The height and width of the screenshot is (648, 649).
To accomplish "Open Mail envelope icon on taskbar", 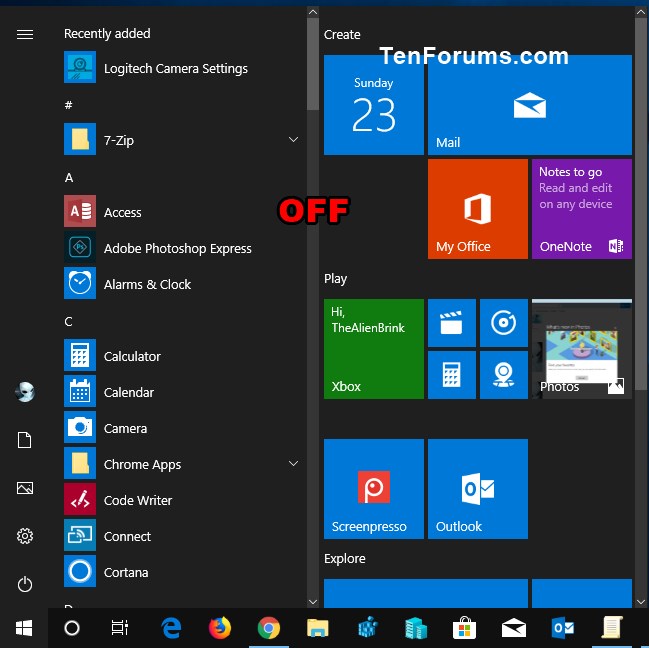I will pos(514,628).
